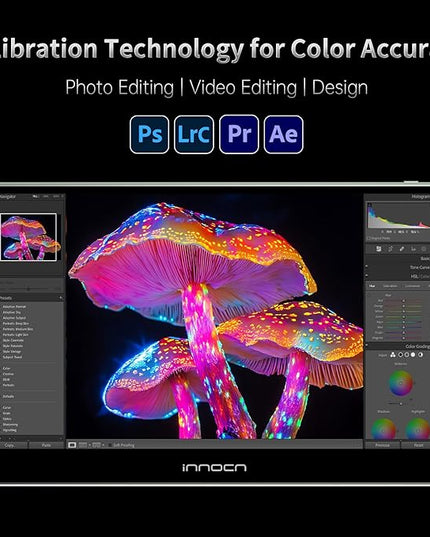Open the Before/After view toolbar icon
The image size is (430, 537).
click(96, 445)
